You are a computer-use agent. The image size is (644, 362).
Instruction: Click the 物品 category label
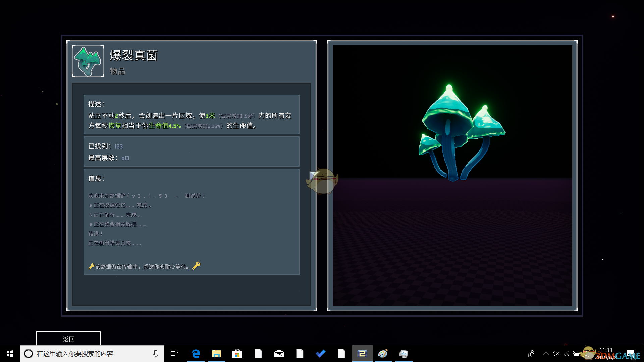[x=117, y=71]
